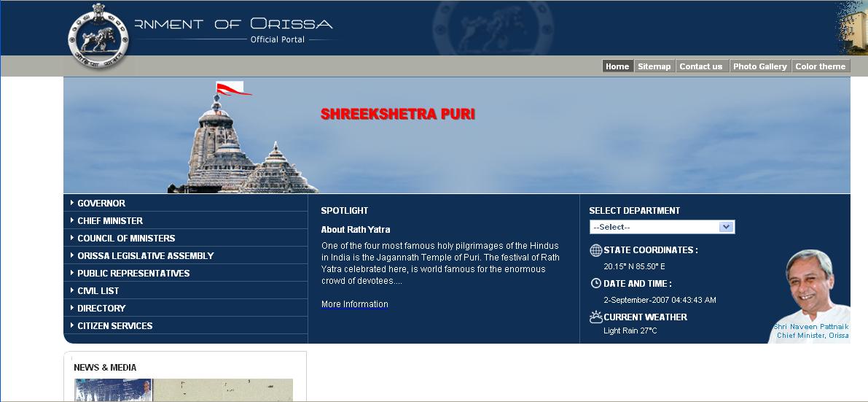Click the News & Media heading
The height and width of the screenshot is (402, 868).
(105, 368)
